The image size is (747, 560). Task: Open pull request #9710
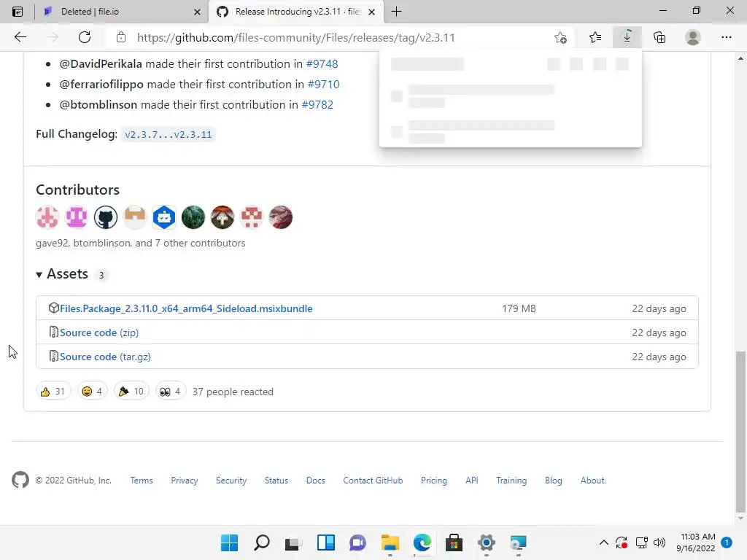point(323,85)
